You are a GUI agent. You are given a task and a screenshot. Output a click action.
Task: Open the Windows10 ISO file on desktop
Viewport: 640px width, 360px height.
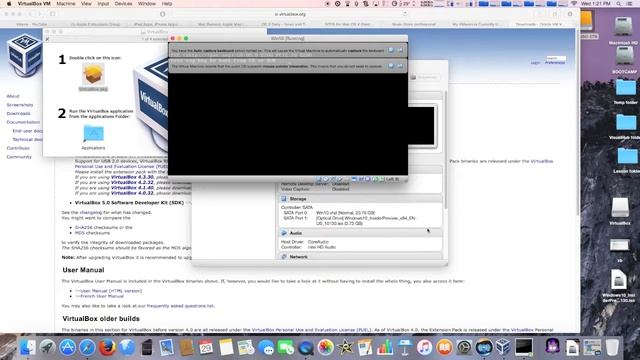tap(619, 281)
